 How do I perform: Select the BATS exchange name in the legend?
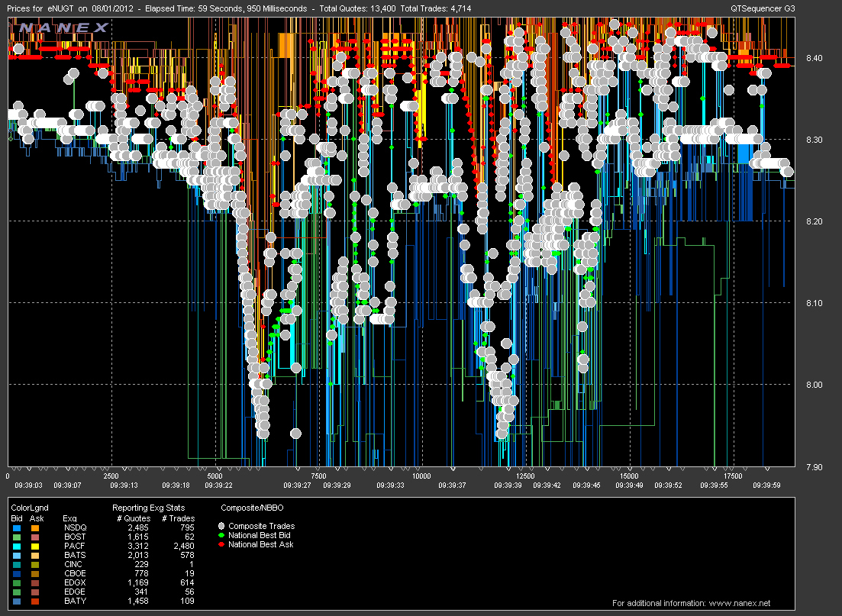click(x=75, y=555)
